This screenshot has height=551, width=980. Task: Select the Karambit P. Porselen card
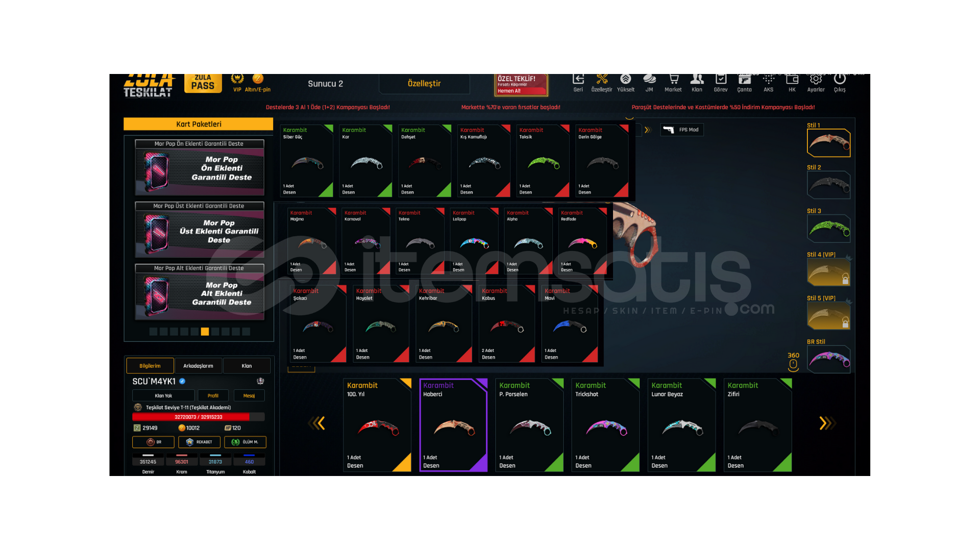(529, 425)
